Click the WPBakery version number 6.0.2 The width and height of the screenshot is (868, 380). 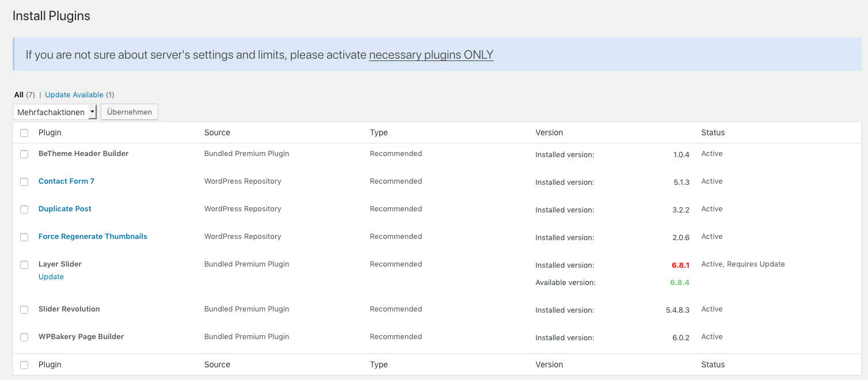tap(681, 338)
